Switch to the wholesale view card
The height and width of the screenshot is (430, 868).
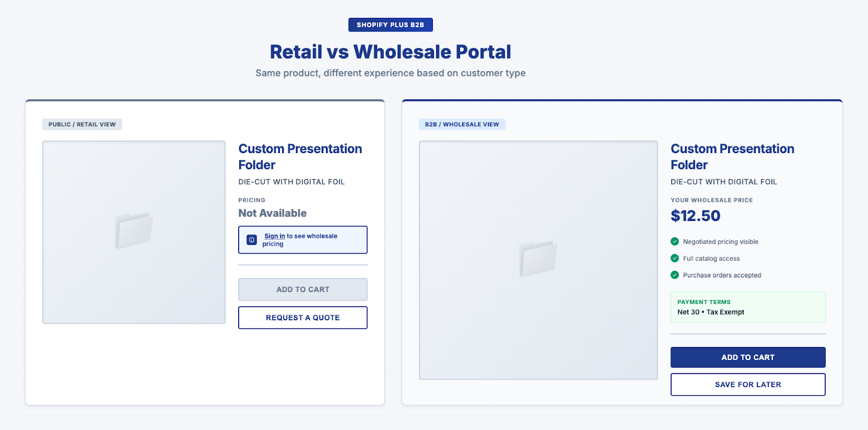(621, 252)
